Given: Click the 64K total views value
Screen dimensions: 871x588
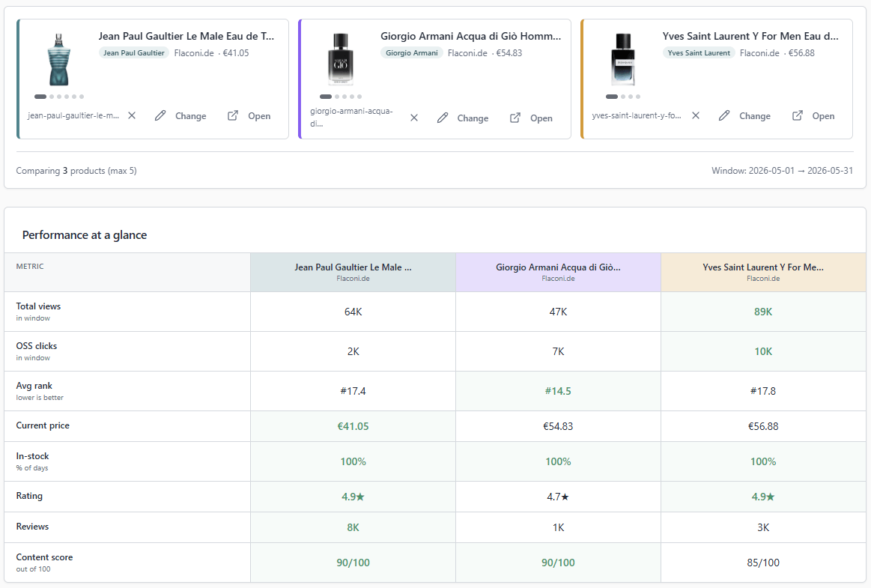Looking at the screenshot, I should click(353, 312).
